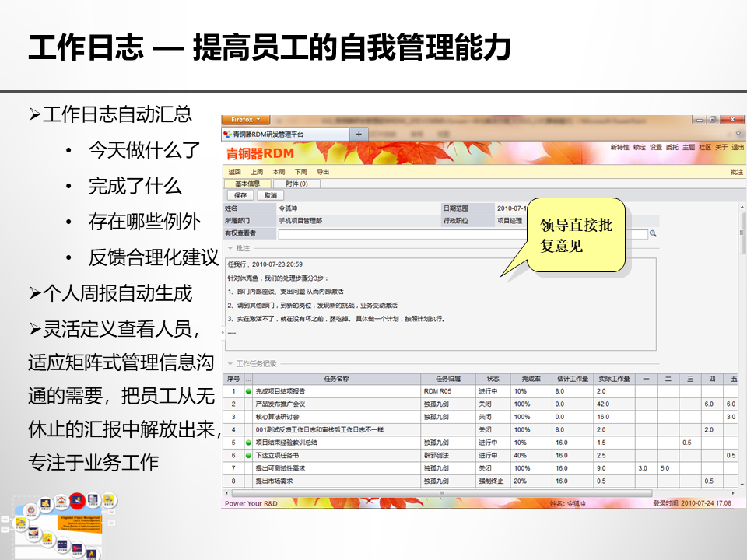Viewport: 747px width, 560px height.
Task: Open the 社区 link
Action: click(x=705, y=148)
